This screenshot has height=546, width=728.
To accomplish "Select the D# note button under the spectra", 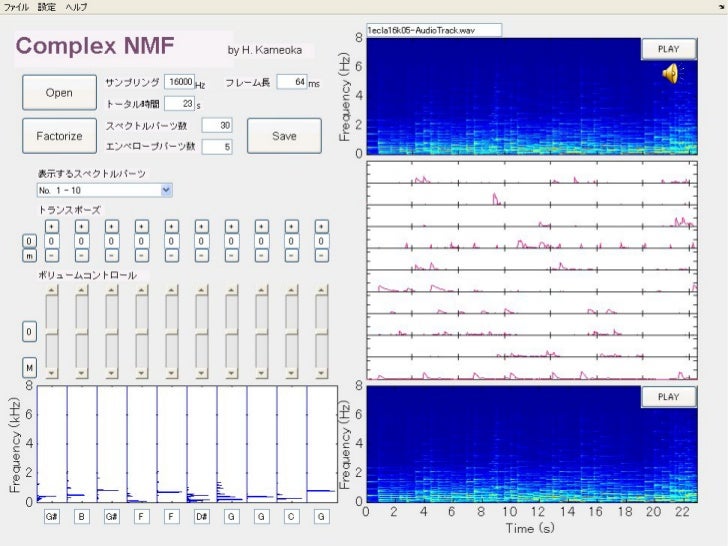I will point(201,516).
